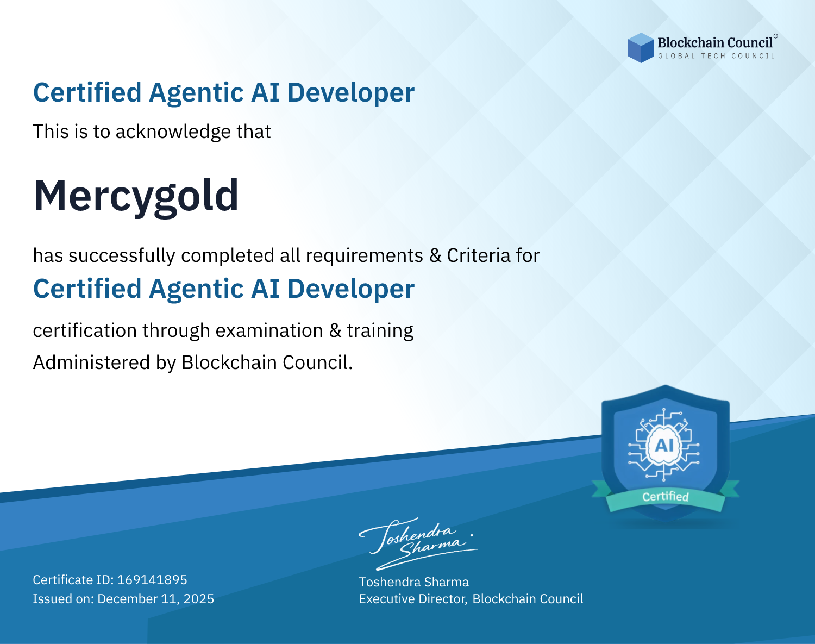
Task: Click the AI brain circuit emblem inside the shield
Action: click(x=664, y=446)
